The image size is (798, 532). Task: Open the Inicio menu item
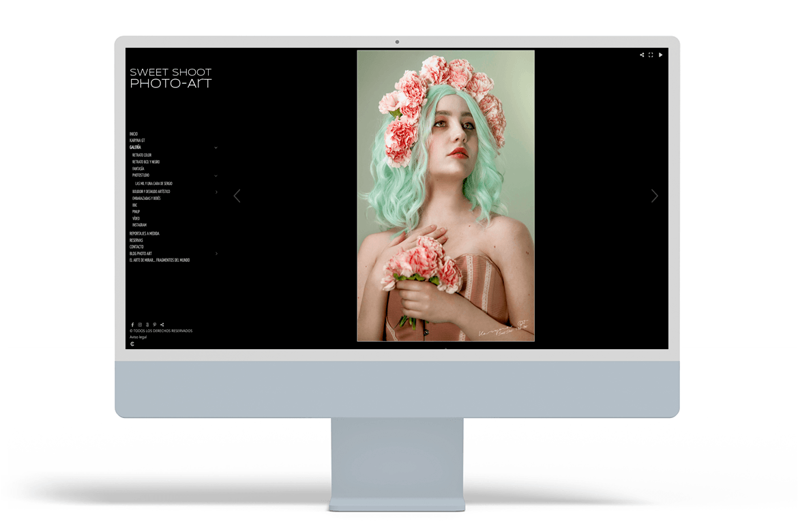pyautogui.click(x=134, y=134)
